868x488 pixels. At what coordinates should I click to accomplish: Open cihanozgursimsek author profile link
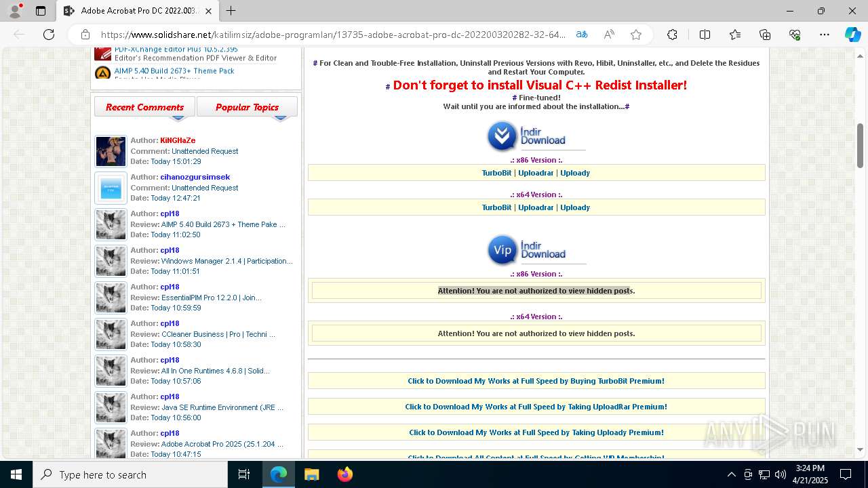195,177
